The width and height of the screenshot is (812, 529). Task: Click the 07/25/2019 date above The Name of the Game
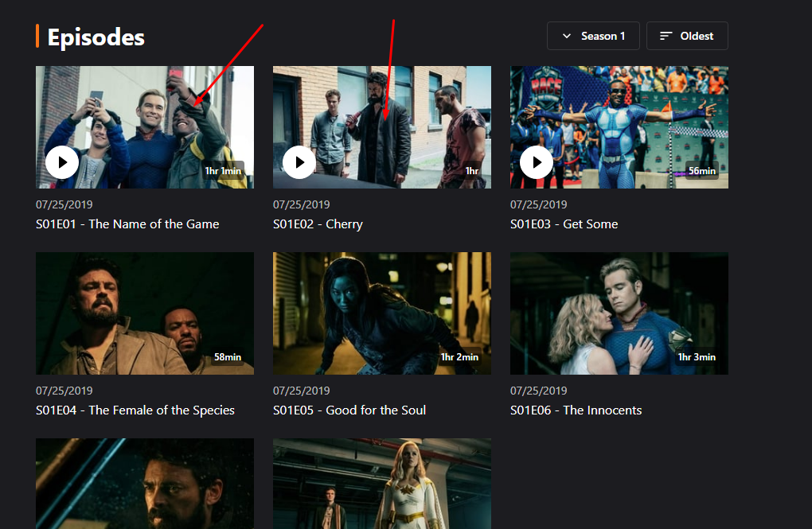pyautogui.click(x=64, y=204)
